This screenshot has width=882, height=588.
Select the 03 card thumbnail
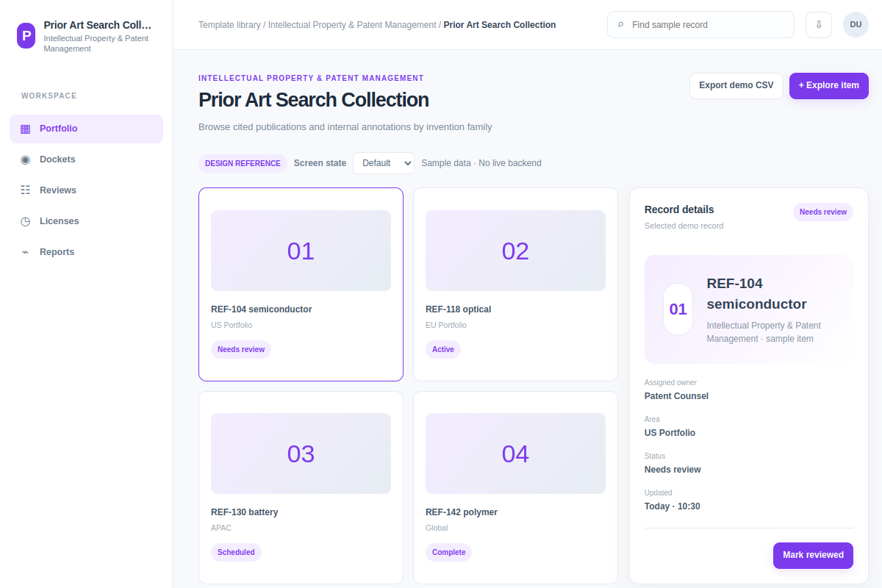tap(301, 453)
